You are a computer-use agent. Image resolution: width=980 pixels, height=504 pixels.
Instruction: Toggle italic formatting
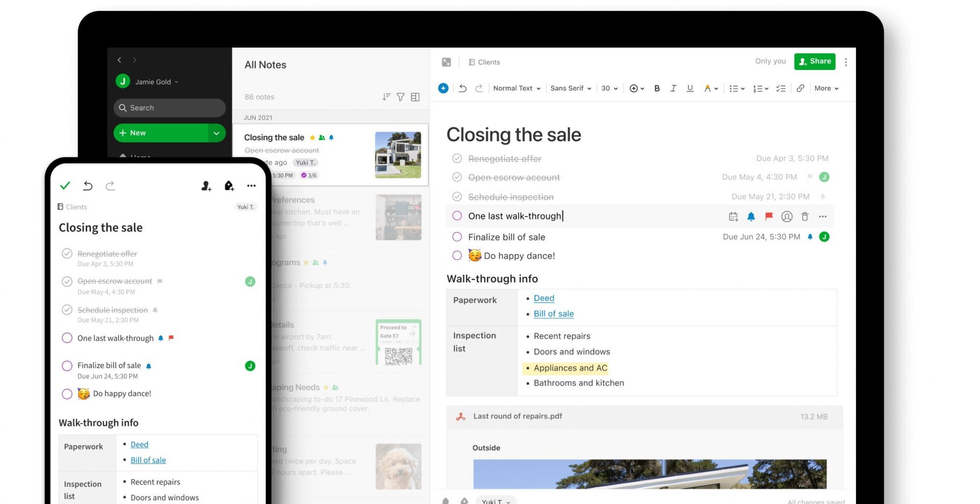click(x=673, y=88)
